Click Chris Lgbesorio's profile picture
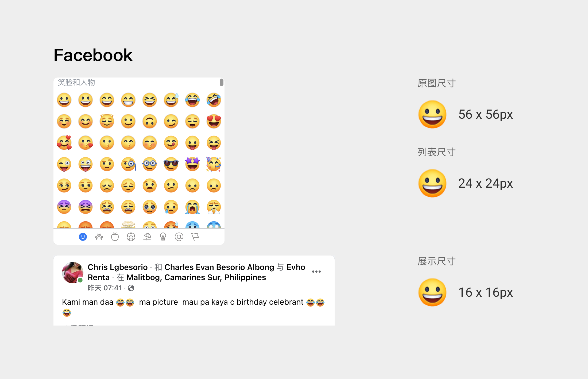The image size is (588, 379). (x=73, y=273)
